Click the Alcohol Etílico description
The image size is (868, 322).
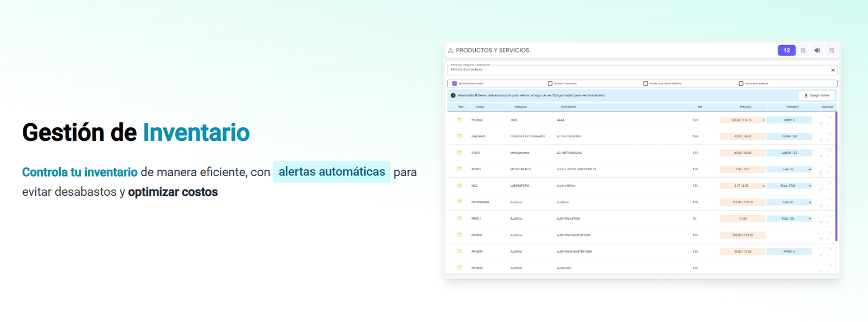tap(566, 186)
